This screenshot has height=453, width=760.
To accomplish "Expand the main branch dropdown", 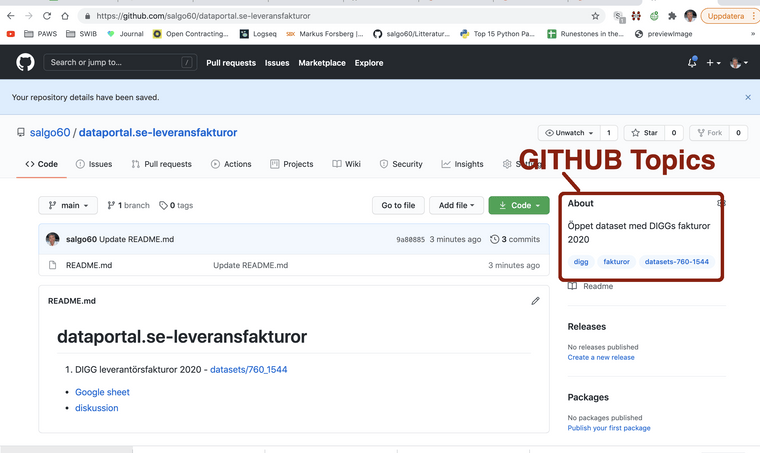I will click(68, 205).
